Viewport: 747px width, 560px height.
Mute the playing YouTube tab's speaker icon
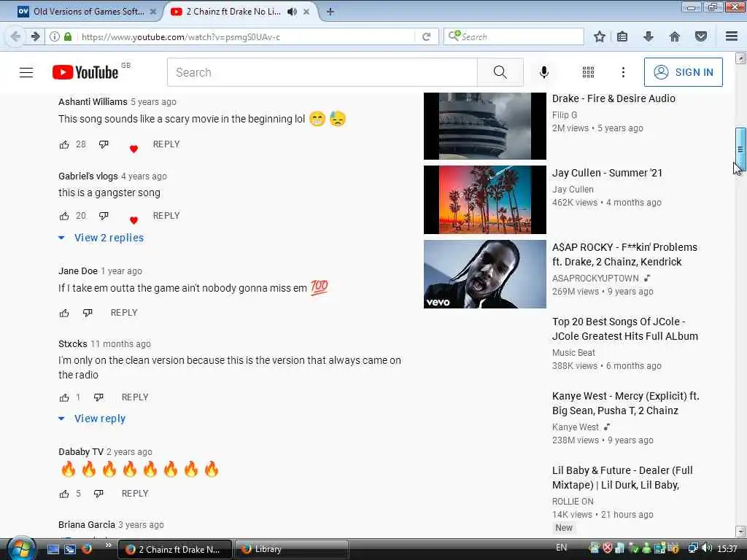292,12
